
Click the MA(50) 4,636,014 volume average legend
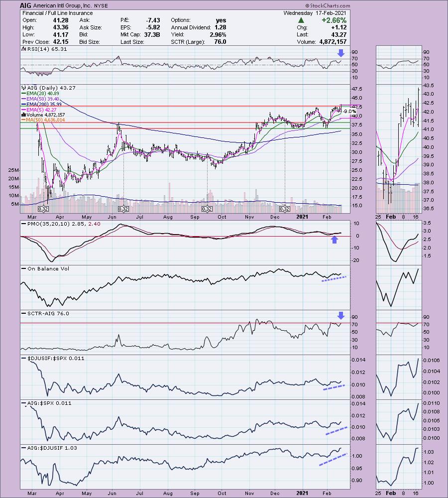pyautogui.click(x=46, y=120)
